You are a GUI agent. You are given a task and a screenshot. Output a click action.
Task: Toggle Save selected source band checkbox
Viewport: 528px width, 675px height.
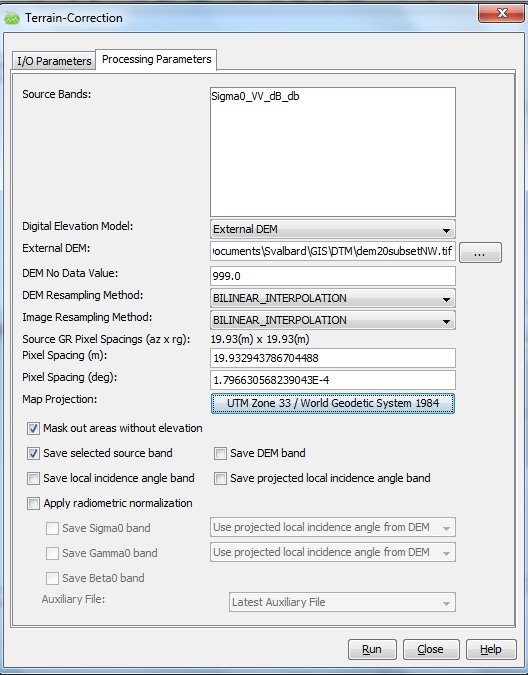pyautogui.click(x=33, y=453)
